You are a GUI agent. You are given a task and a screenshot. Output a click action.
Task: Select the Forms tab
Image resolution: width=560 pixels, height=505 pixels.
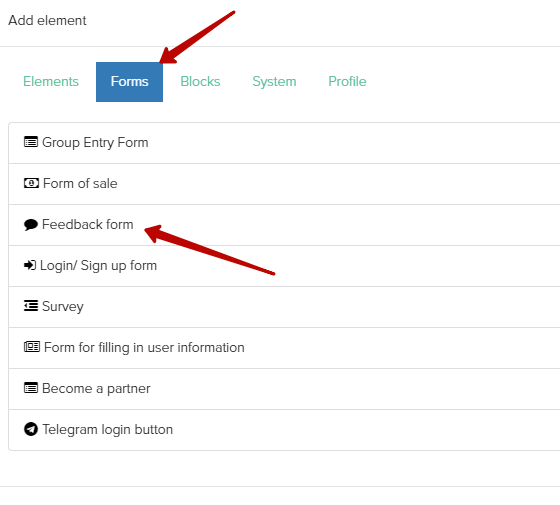(129, 82)
